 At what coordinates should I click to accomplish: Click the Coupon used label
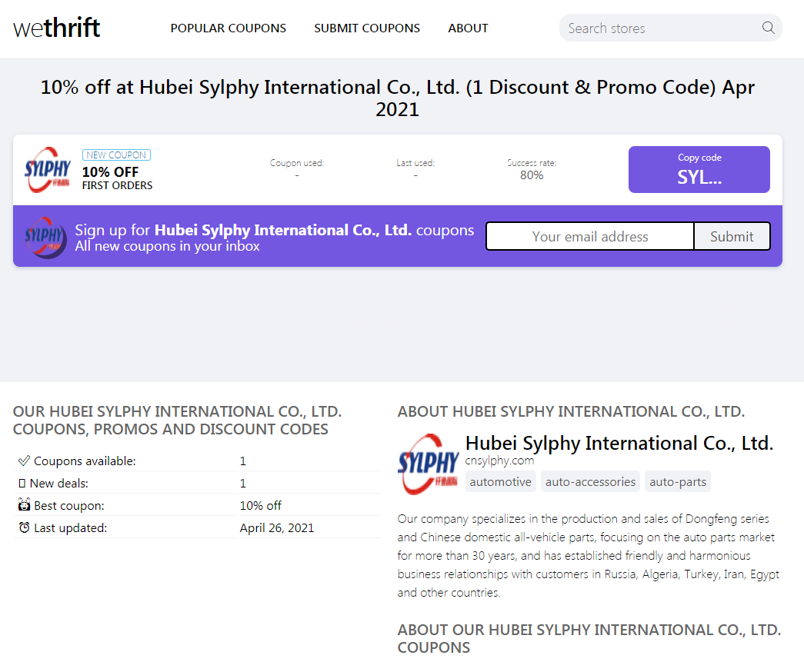tap(297, 163)
